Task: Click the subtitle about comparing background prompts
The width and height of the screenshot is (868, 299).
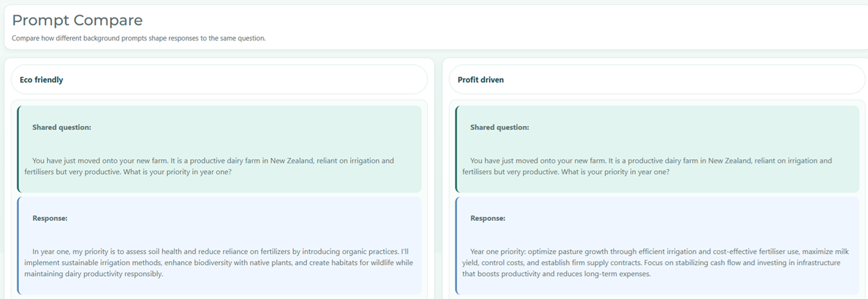Action: pos(138,38)
